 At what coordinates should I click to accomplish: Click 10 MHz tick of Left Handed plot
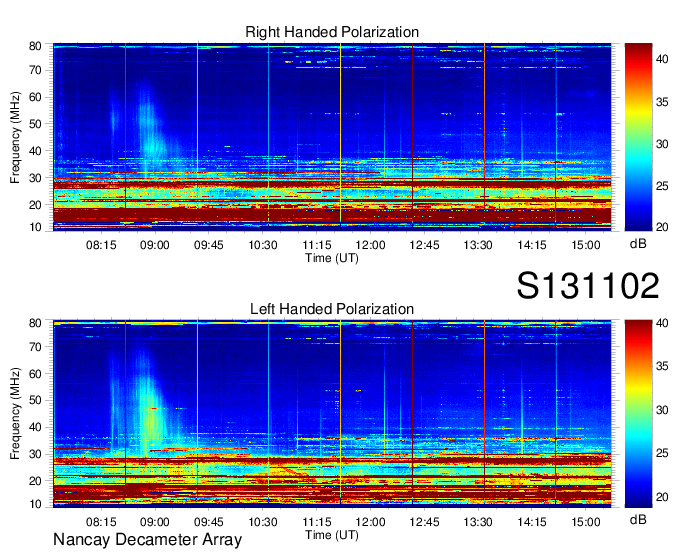pyautogui.click(x=35, y=504)
